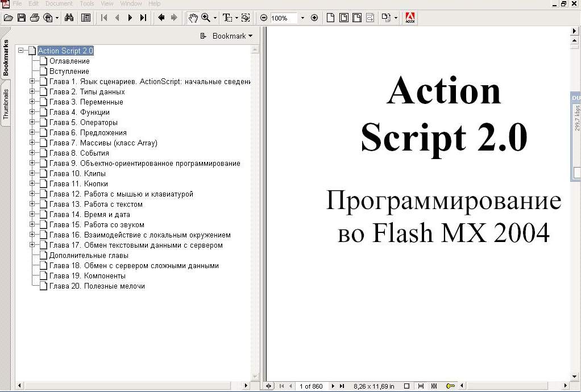Go to last page using toolbar icon
This screenshot has height=392, width=581.
click(x=143, y=18)
